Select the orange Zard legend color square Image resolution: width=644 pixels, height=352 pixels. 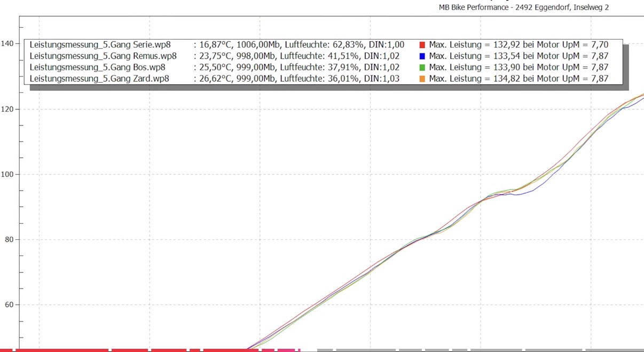(422, 79)
